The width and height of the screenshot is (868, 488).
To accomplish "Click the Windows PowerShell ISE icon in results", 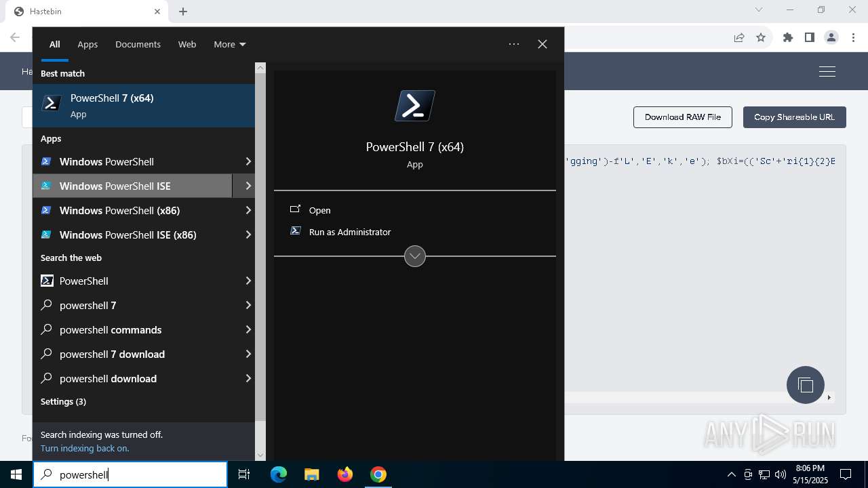I will point(46,186).
